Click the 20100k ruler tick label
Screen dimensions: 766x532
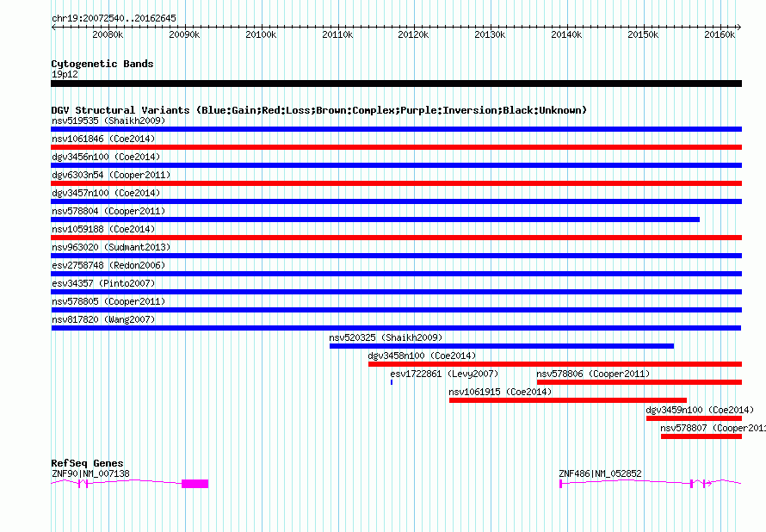point(261,34)
